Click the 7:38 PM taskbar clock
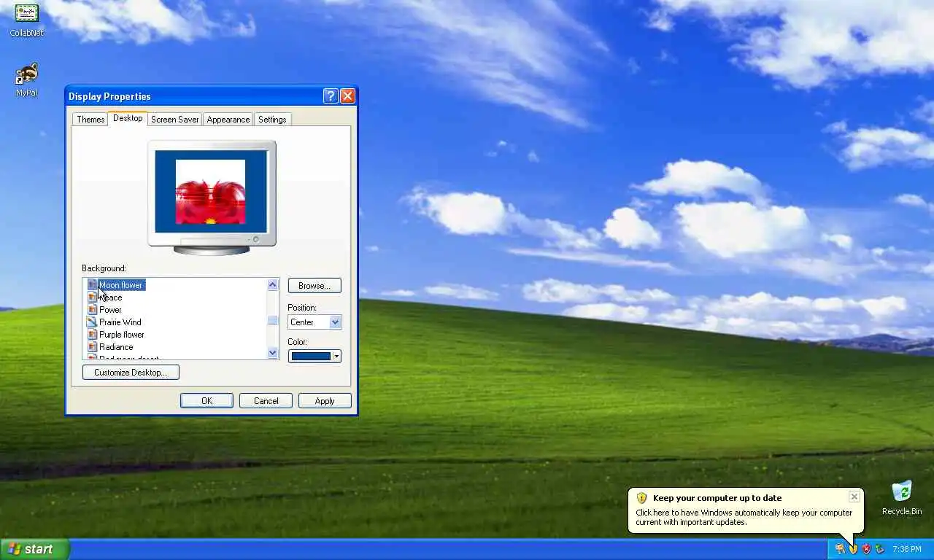The image size is (934, 560). 907,549
